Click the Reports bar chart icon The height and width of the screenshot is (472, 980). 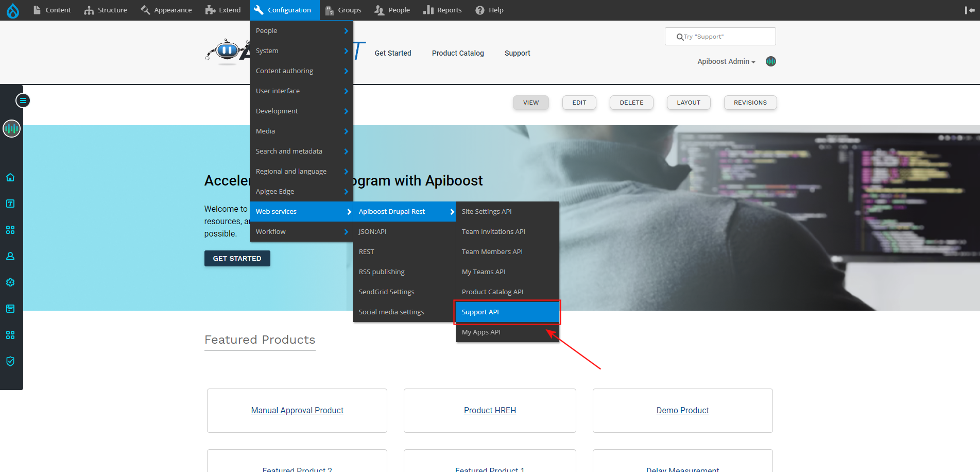428,10
